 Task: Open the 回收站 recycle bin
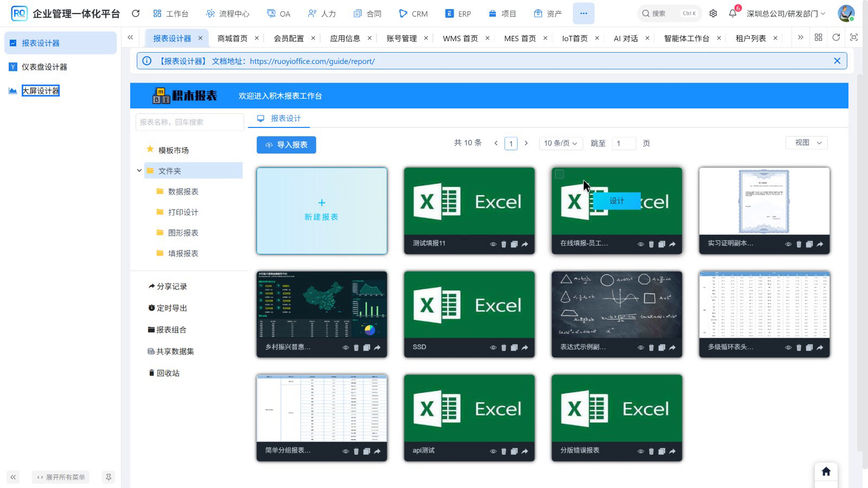click(x=164, y=373)
